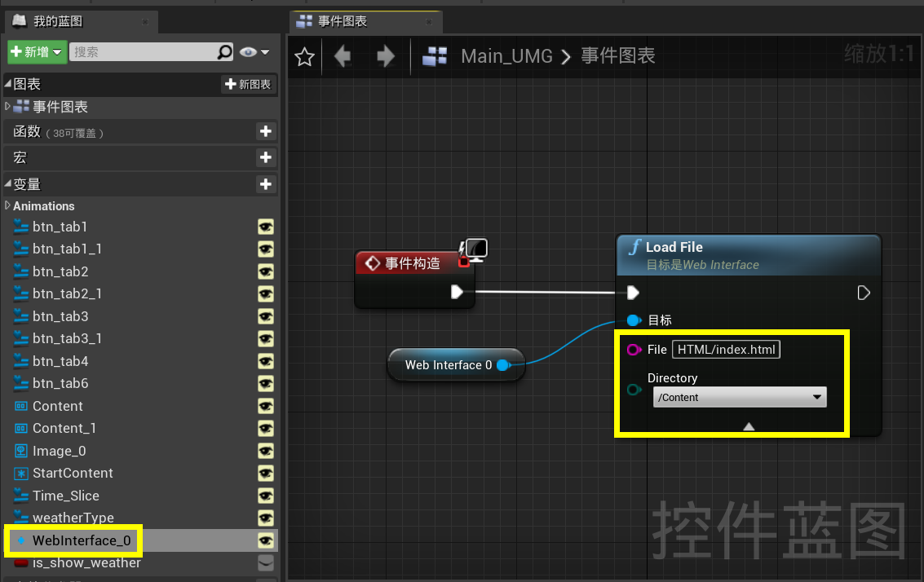924x582 pixels.
Task: Focus the My Blueprint search field
Action: [x=144, y=52]
